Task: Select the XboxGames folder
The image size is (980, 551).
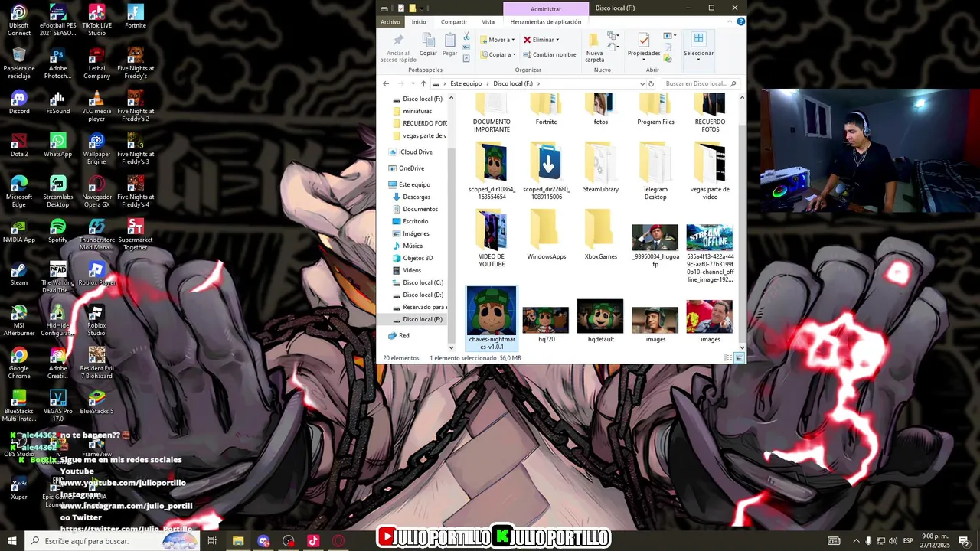Action: click(600, 234)
